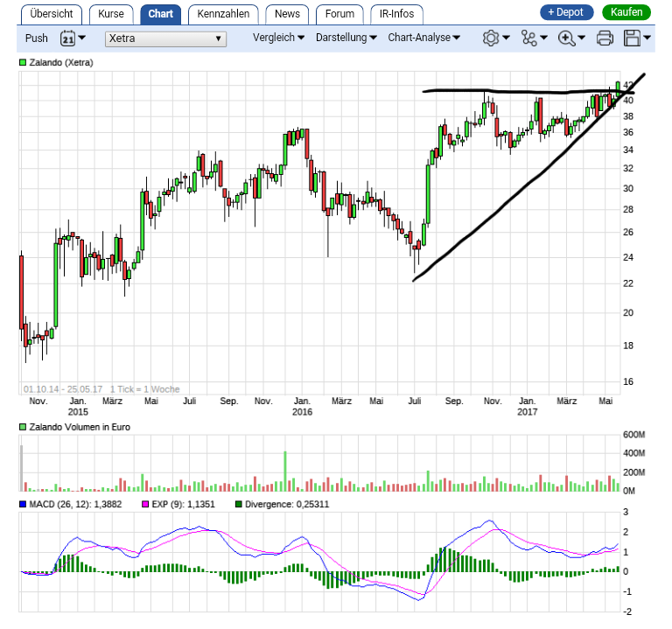Screen dimensions: 672x629
Task: Click the Zalando Volumen legend swatch
Action: pos(23,427)
